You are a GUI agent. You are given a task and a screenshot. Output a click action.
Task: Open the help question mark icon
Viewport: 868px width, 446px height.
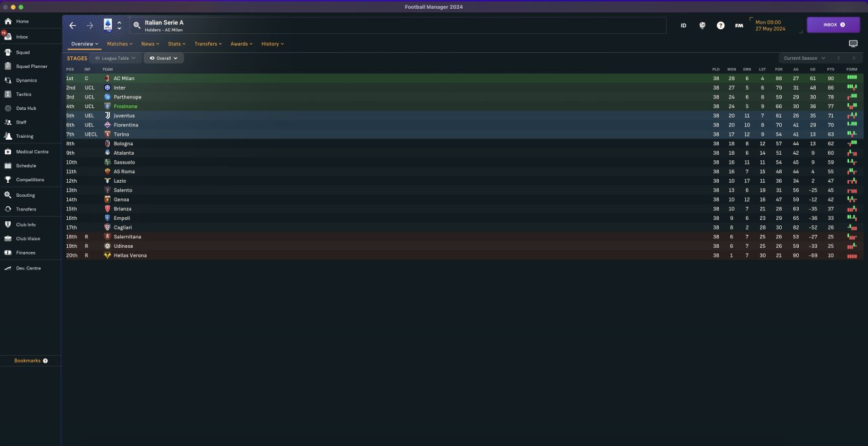(x=721, y=25)
